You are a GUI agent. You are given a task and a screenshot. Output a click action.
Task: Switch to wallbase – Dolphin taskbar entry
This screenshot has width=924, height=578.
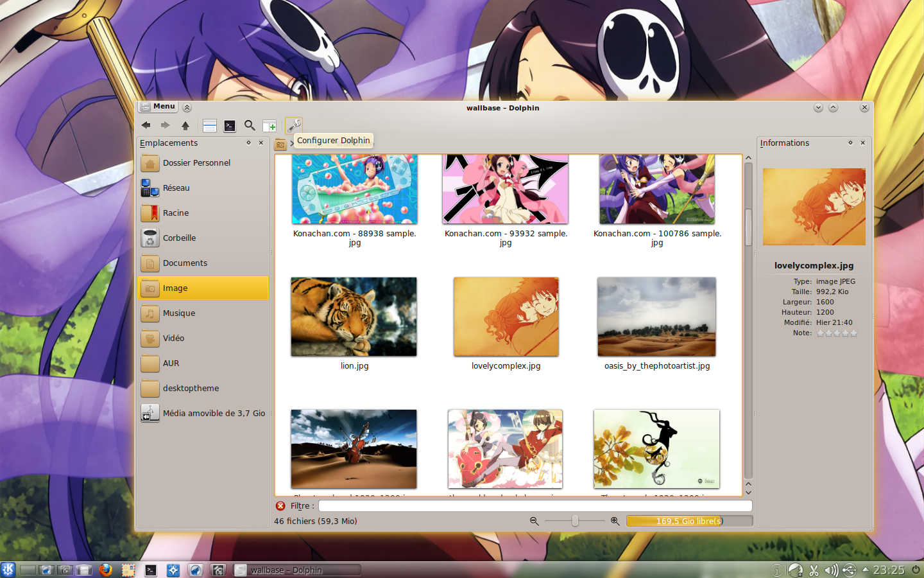pos(298,570)
